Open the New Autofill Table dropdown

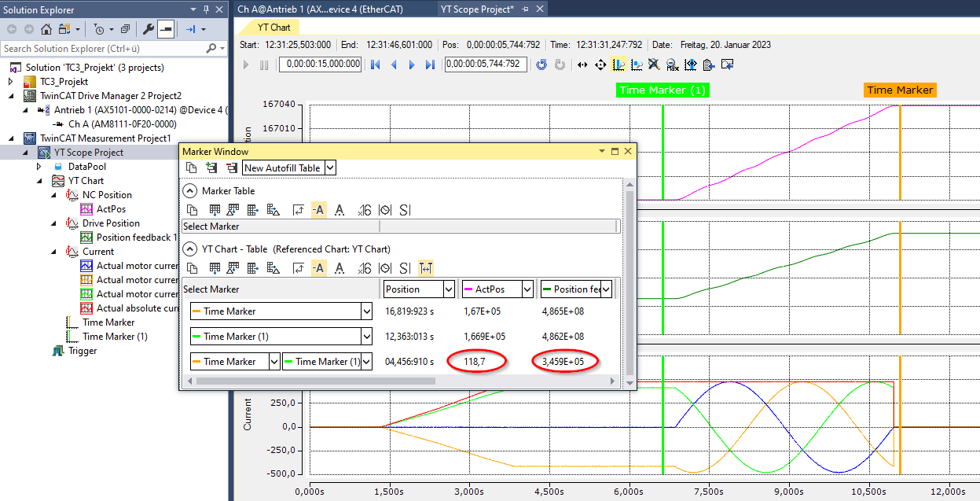[x=330, y=168]
